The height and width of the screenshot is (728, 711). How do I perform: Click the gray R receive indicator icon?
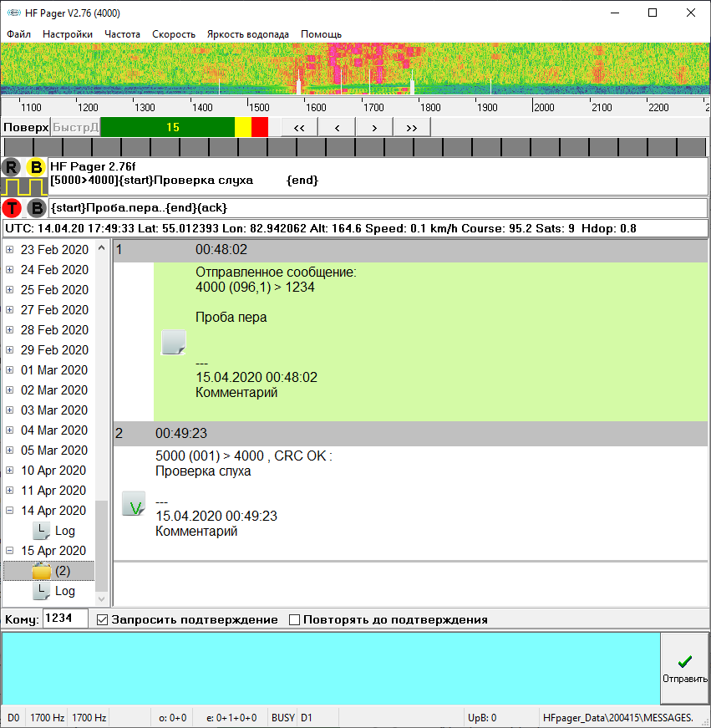(x=12, y=166)
